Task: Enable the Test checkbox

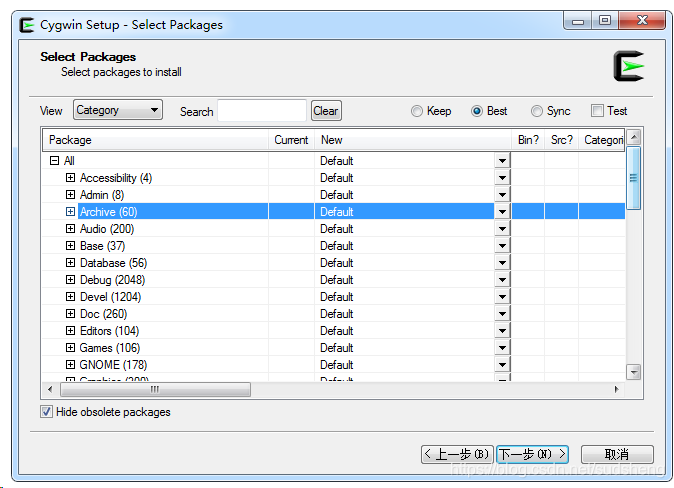Action: [597, 111]
